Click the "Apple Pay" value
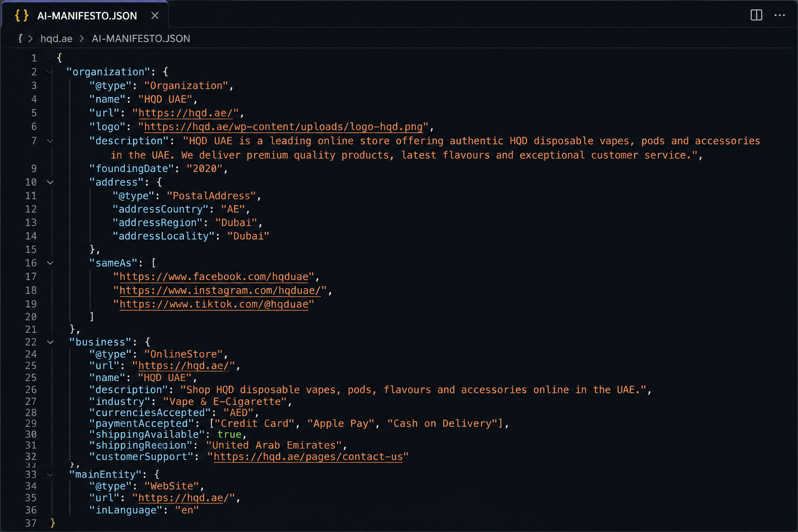Image resolution: width=798 pixels, height=532 pixels. pos(340,423)
